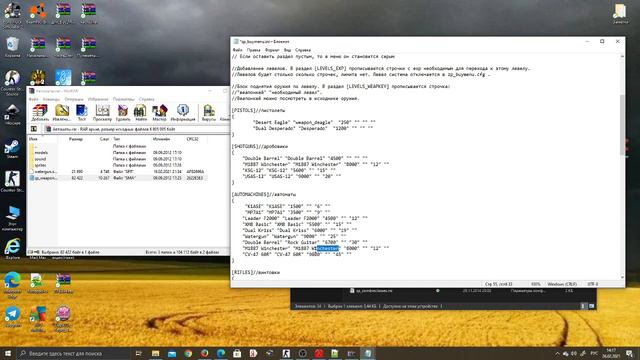Show hidden system tray icons
Image resolution: width=640 pixels, height=360 pixels.
pos(557,353)
